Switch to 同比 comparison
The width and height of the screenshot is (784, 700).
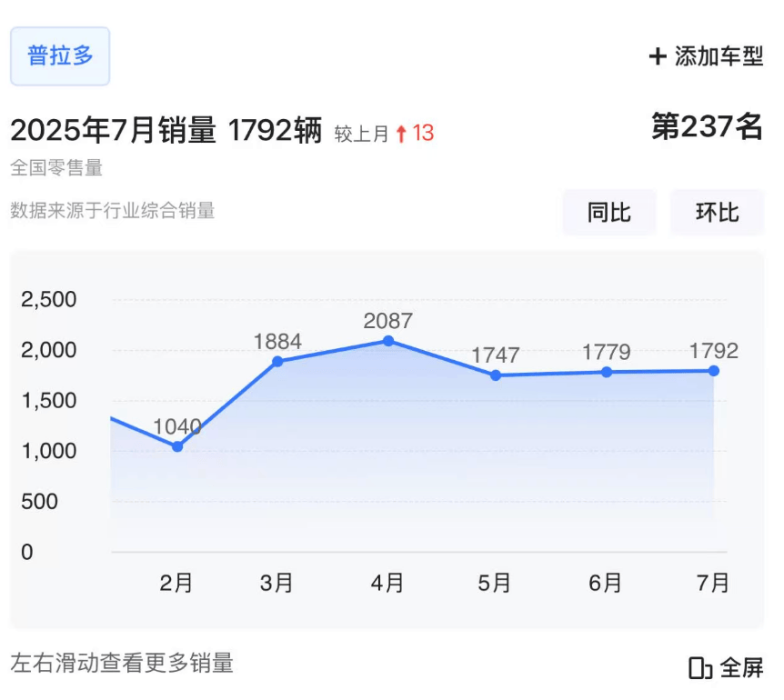[x=608, y=213]
